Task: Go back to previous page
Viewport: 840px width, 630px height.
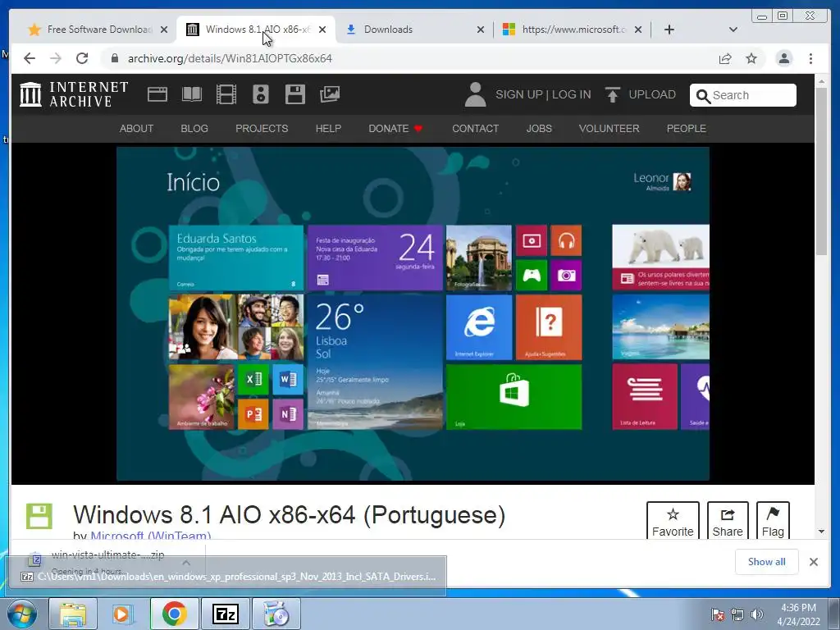Action: pos(30,58)
